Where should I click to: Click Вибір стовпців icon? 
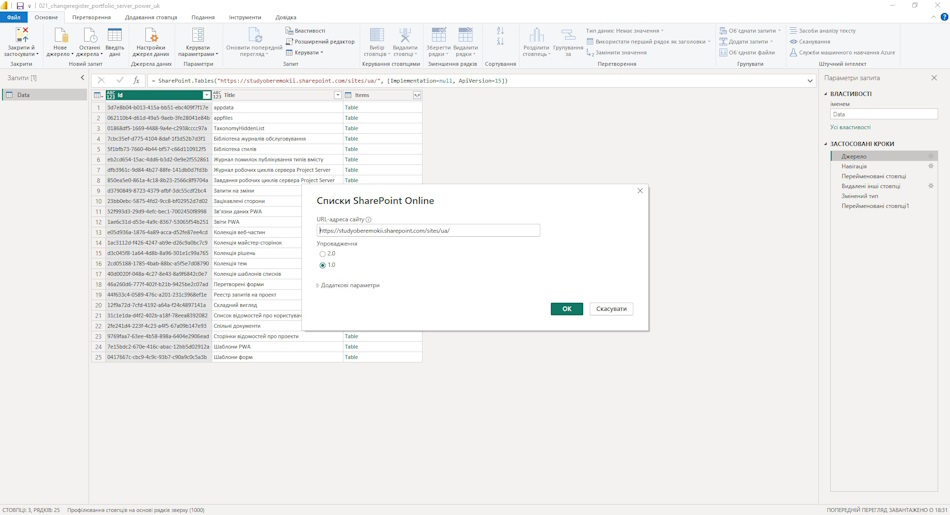click(x=377, y=35)
